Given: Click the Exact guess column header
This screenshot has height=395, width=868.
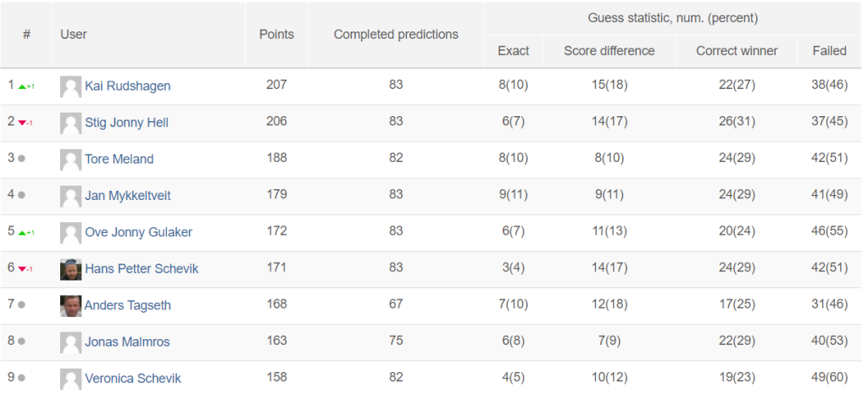Looking at the screenshot, I should (513, 51).
